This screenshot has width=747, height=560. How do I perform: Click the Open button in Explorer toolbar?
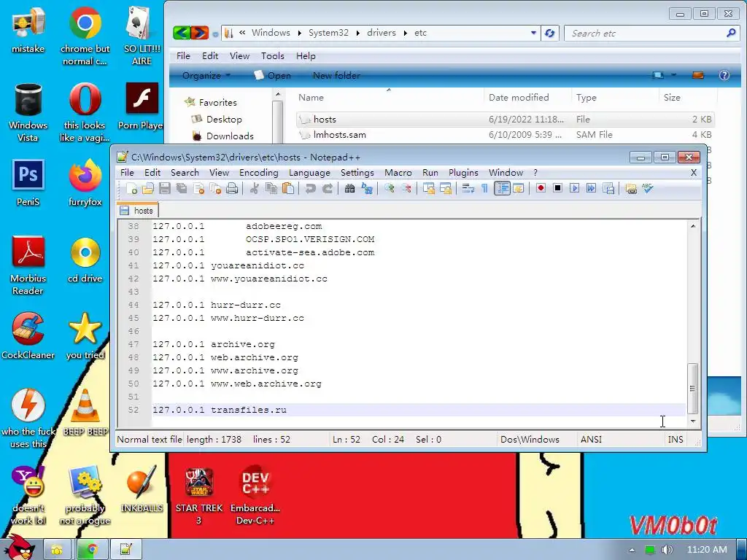(x=273, y=76)
